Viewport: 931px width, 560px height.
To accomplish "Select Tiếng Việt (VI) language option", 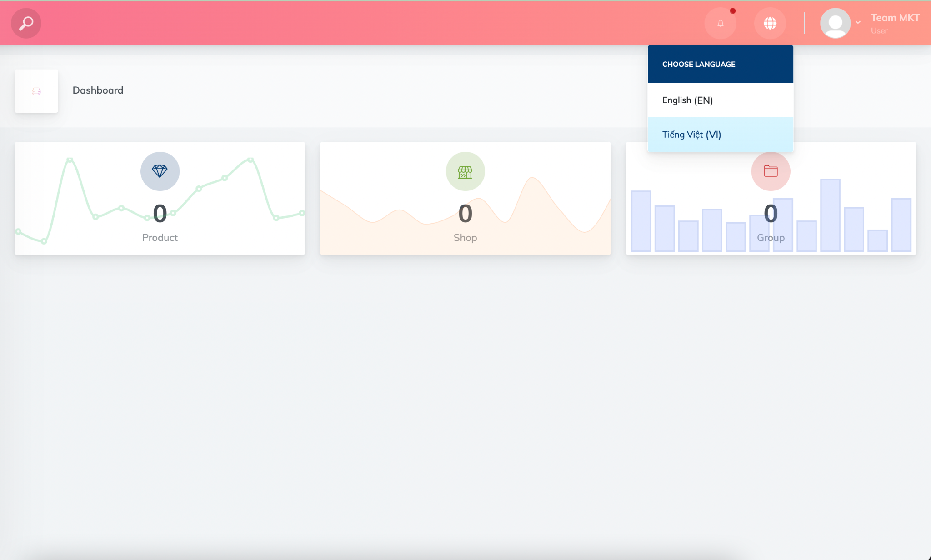I will pyautogui.click(x=691, y=135).
